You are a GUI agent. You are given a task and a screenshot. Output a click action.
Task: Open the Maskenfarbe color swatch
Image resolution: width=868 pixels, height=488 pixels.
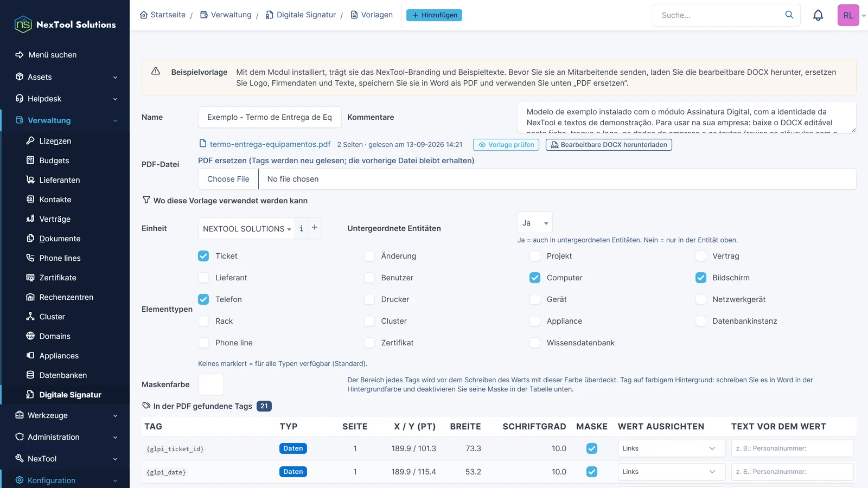[x=211, y=384]
